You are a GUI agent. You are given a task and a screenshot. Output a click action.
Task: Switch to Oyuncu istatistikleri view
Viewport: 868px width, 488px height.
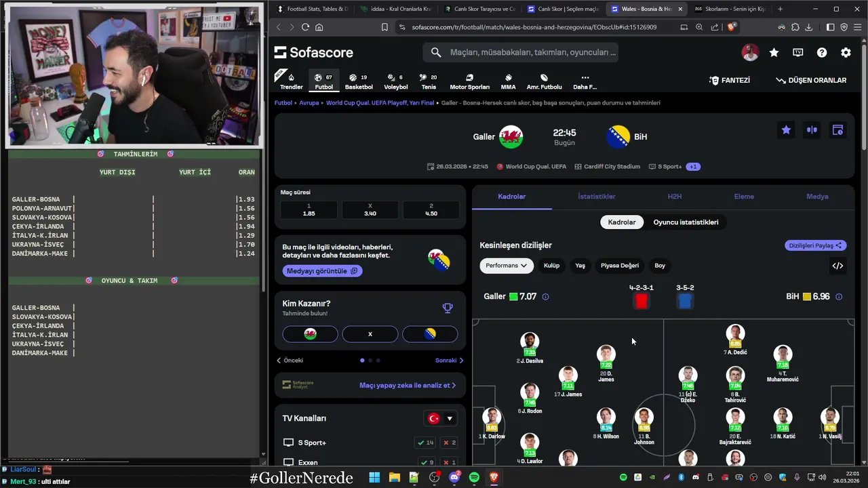point(686,222)
